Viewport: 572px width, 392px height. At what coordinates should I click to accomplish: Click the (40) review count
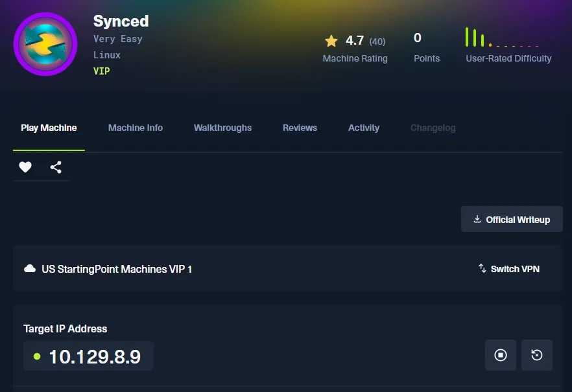tap(377, 41)
